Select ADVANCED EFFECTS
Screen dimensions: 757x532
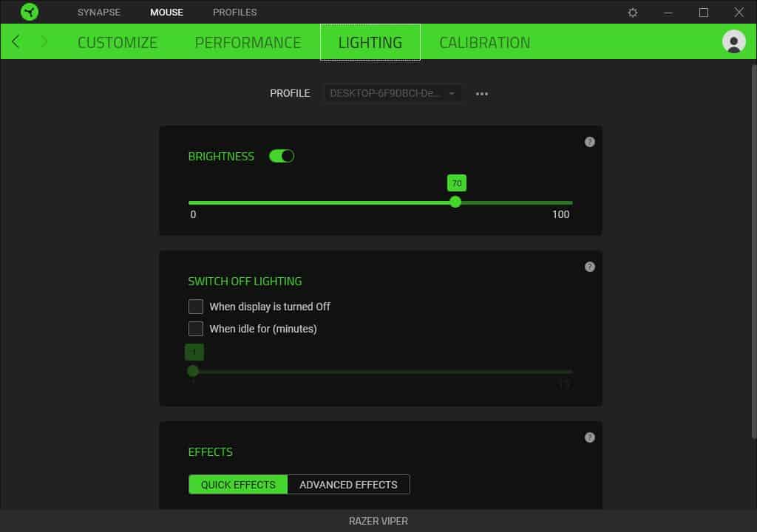tap(349, 484)
